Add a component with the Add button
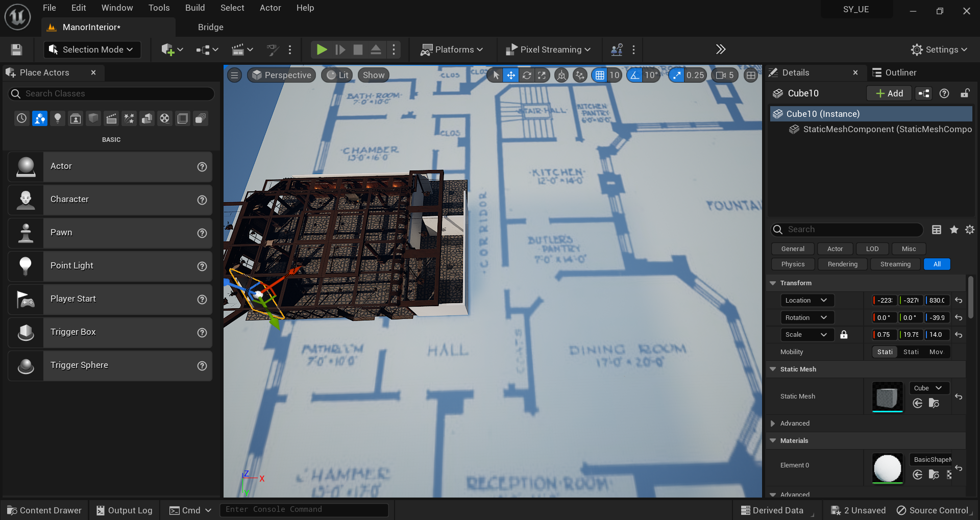Image resolution: width=980 pixels, height=520 pixels. point(889,93)
